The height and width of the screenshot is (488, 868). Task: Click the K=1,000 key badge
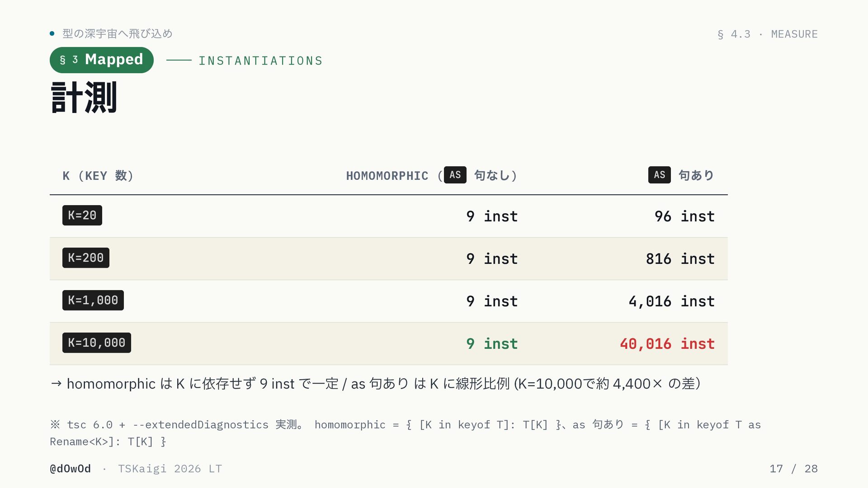click(x=93, y=300)
